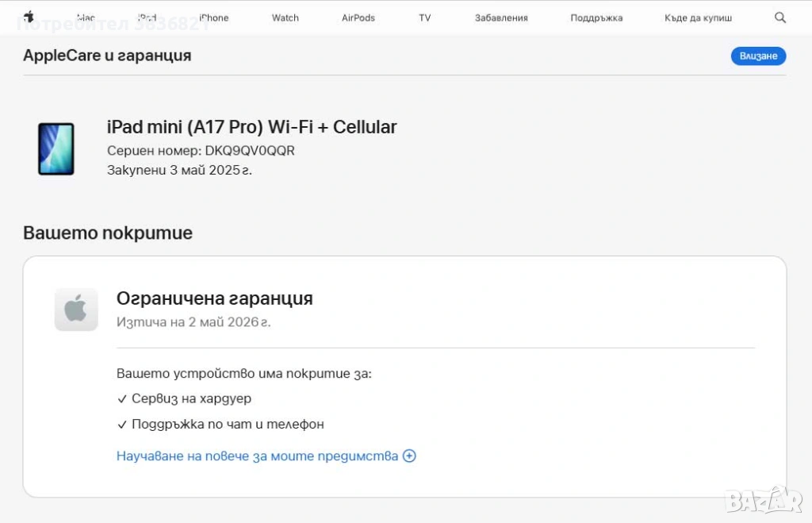The image size is (812, 523).
Task: Open Къде да купиш menu item
Action: 698,17
